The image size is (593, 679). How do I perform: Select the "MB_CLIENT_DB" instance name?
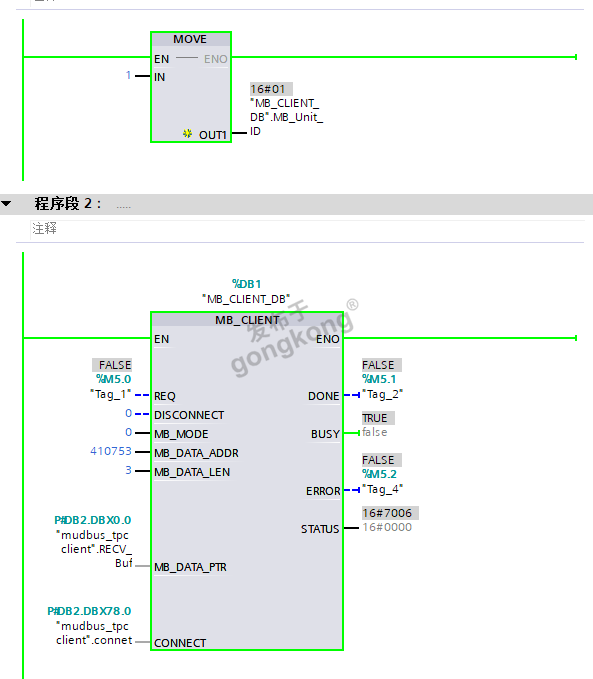pos(246,299)
